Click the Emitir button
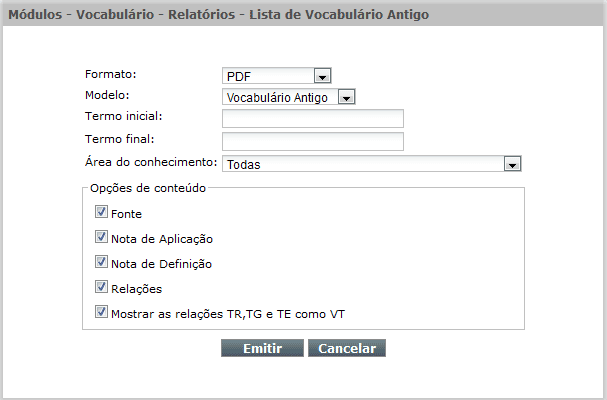The width and height of the screenshot is (607, 400). [x=262, y=348]
